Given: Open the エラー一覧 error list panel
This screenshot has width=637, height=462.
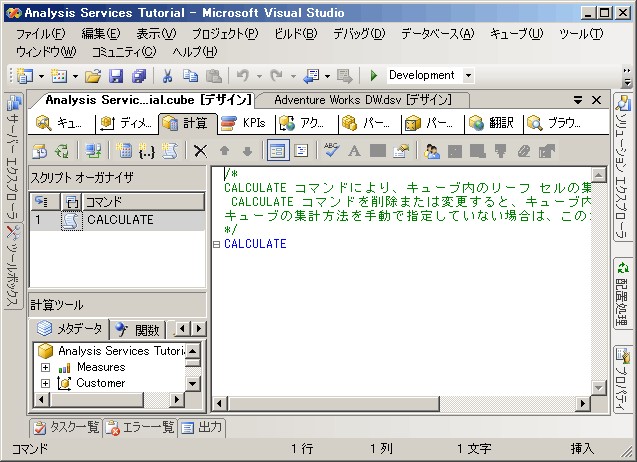Looking at the screenshot, I should (141, 427).
